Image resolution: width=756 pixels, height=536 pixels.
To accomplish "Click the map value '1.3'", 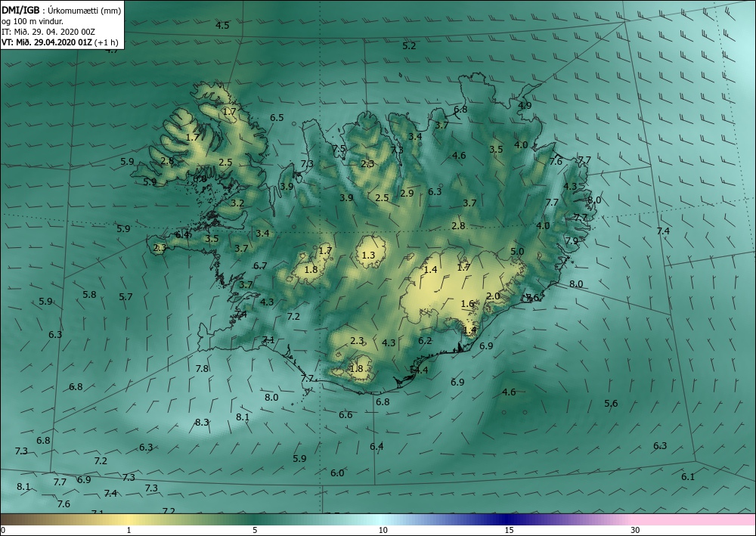I will coord(368,255).
